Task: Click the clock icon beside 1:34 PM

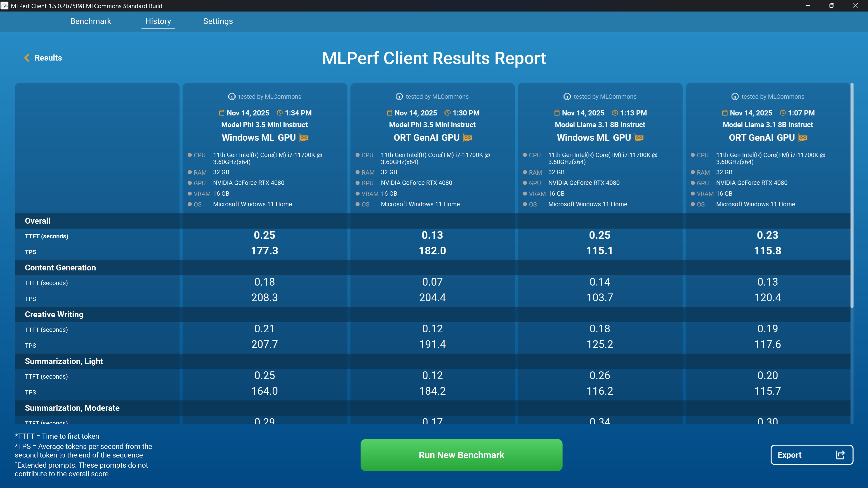Action: pyautogui.click(x=280, y=113)
